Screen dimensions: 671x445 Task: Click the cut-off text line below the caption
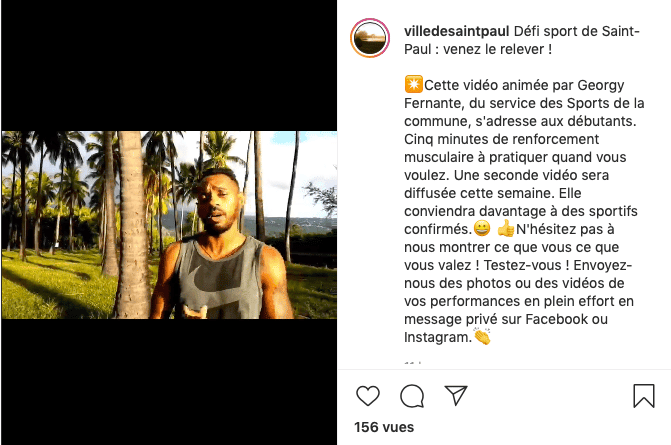(413, 363)
